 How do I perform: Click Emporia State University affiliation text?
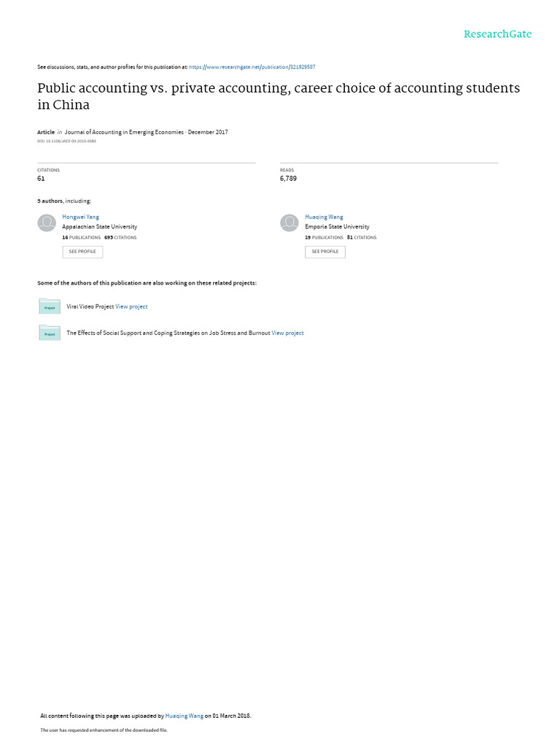point(337,227)
